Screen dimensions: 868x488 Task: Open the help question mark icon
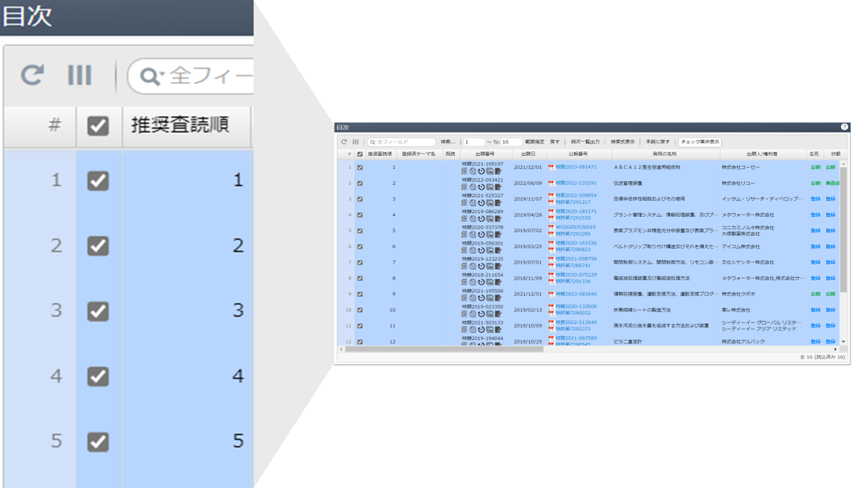(x=844, y=127)
